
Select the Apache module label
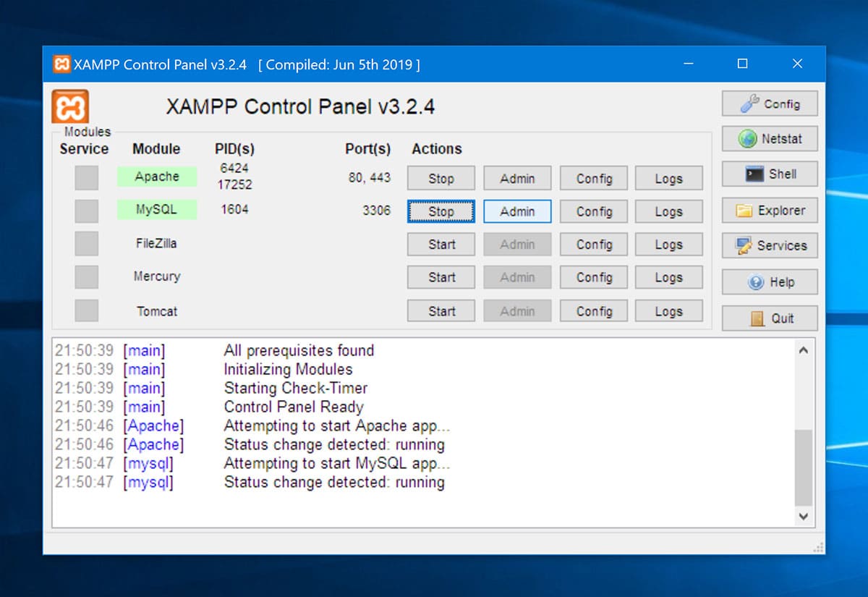point(157,177)
